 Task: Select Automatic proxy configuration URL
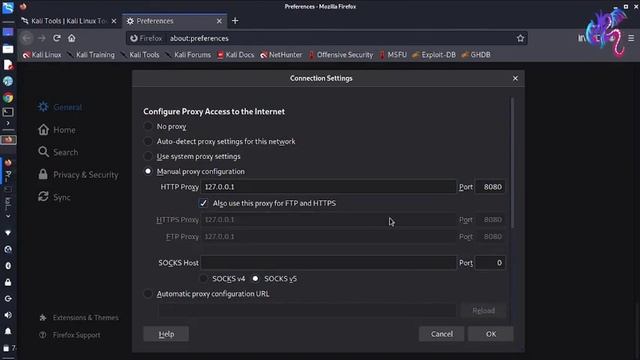(148, 294)
